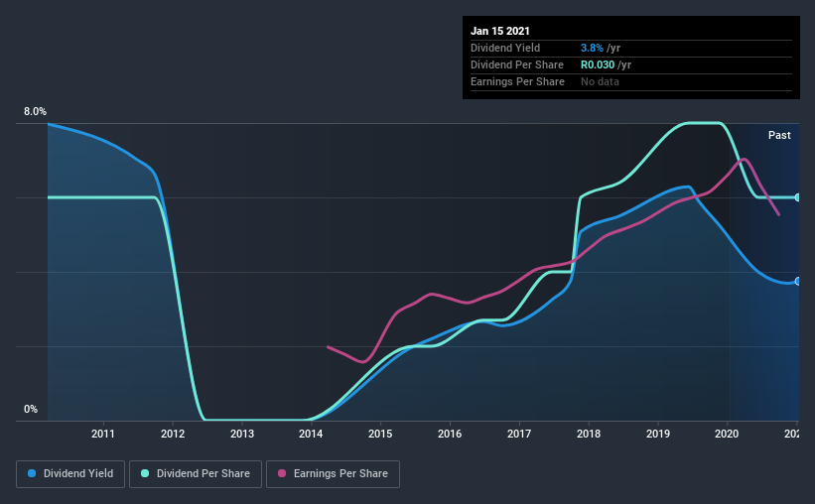Select the 2015 x-axis label

point(380,434)
